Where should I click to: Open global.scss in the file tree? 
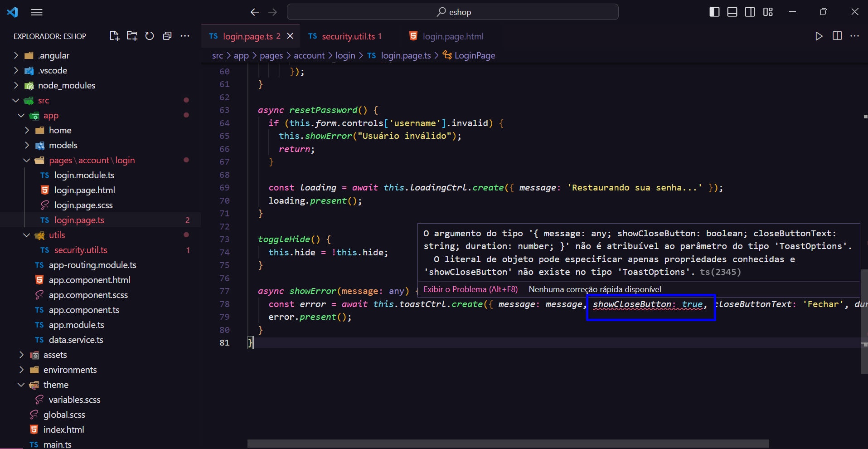coord(64,415)
